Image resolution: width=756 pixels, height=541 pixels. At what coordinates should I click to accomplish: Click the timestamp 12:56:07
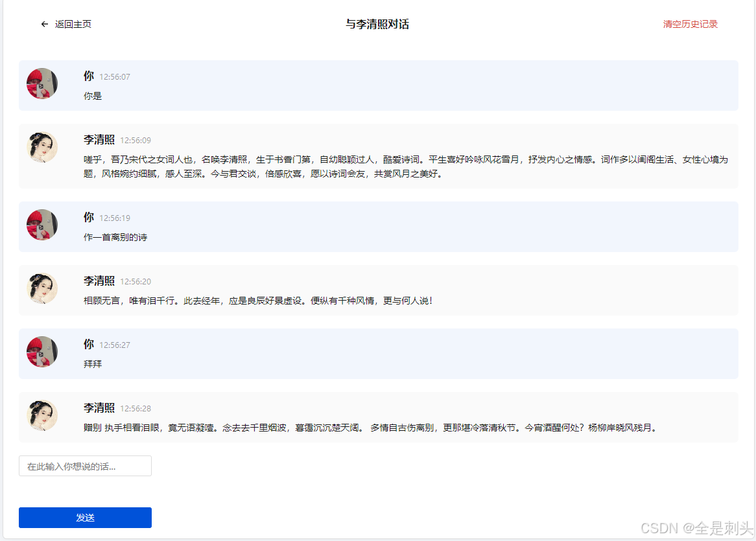click(115, 76)
